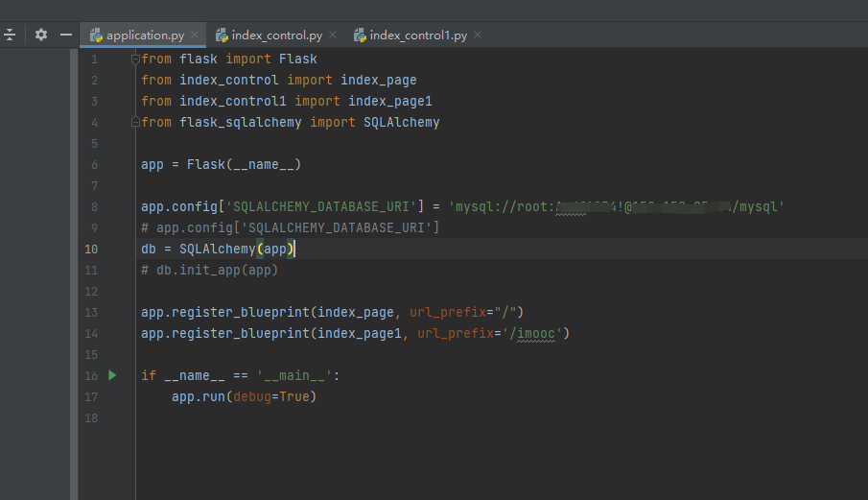Click the Python file icon on application.py tab
868x500 pixels.
96,36
